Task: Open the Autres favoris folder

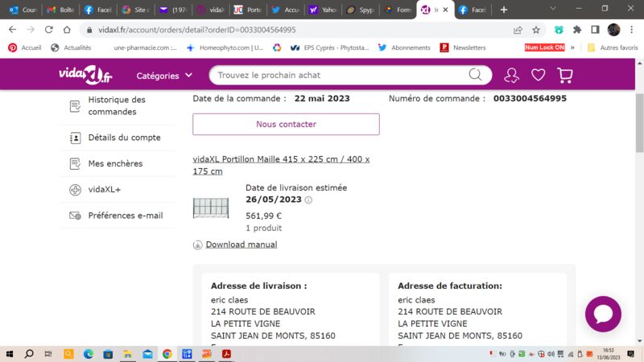Action: point(613,47)
